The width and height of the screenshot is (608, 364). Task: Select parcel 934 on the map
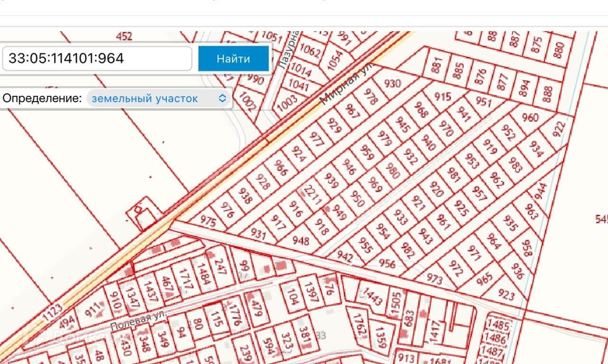[x=536, y=148]
